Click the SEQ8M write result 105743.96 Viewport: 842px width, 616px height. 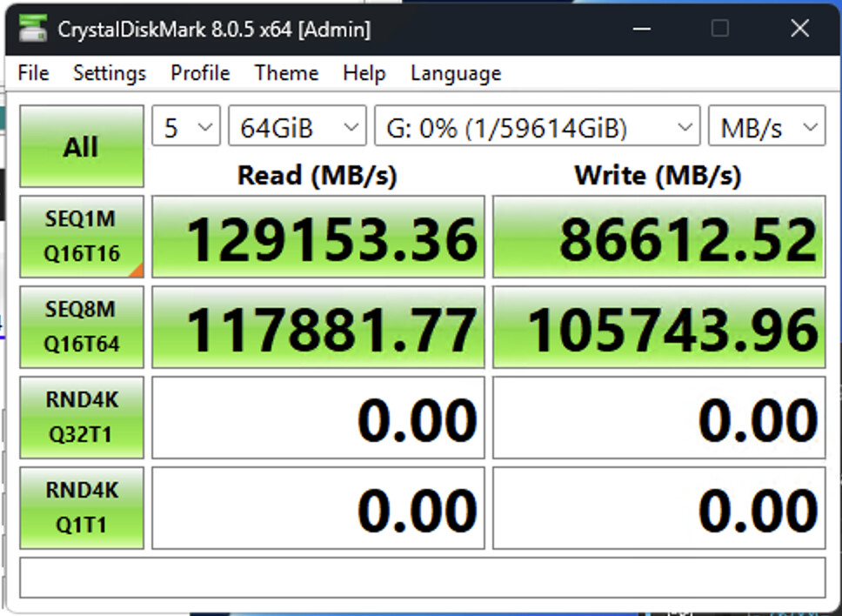pos(658,327)
